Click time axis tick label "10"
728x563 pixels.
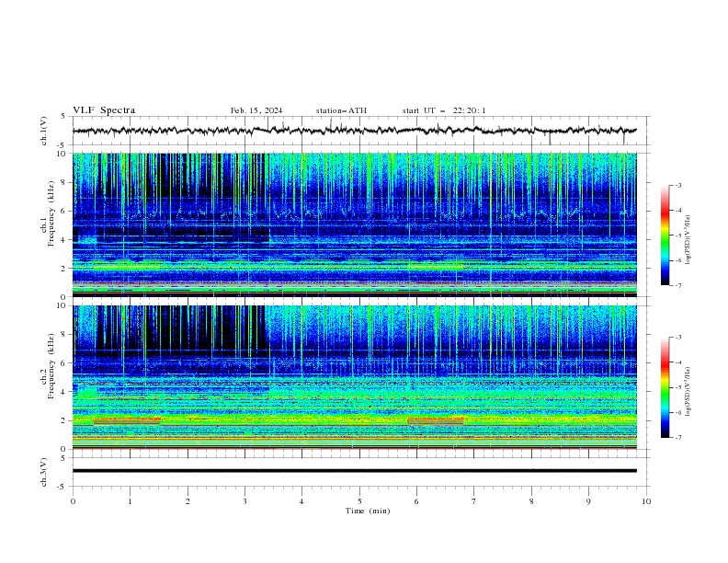(646, 501)
